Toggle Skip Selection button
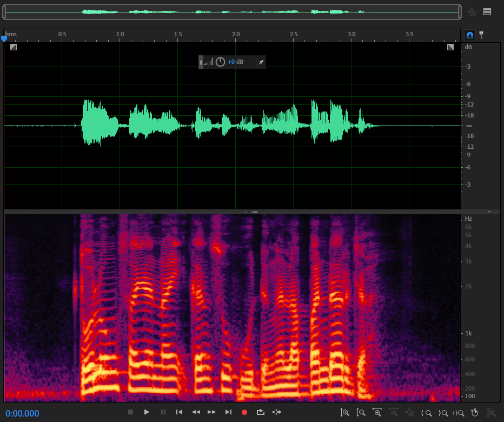Image resolution: width=504 pixels, height=422 pixels. coord(277,412)
